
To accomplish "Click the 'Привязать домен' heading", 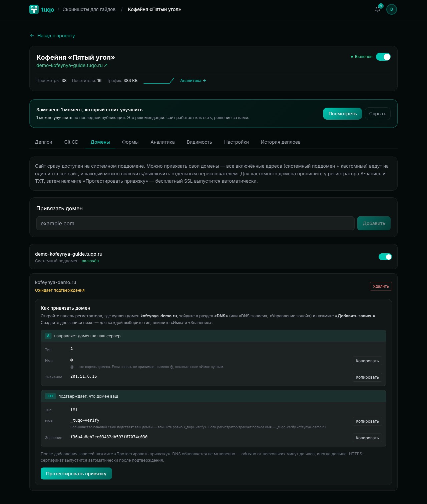I will pos(59,209).
